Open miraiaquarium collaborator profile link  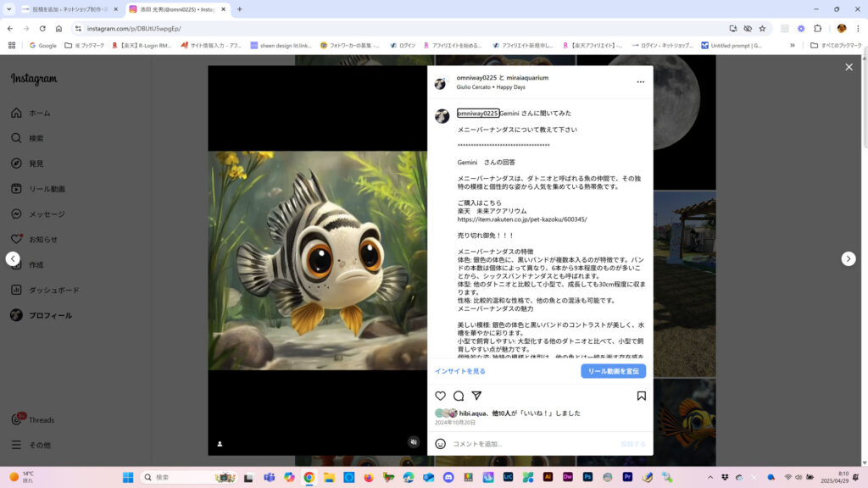tap(527, 78)
